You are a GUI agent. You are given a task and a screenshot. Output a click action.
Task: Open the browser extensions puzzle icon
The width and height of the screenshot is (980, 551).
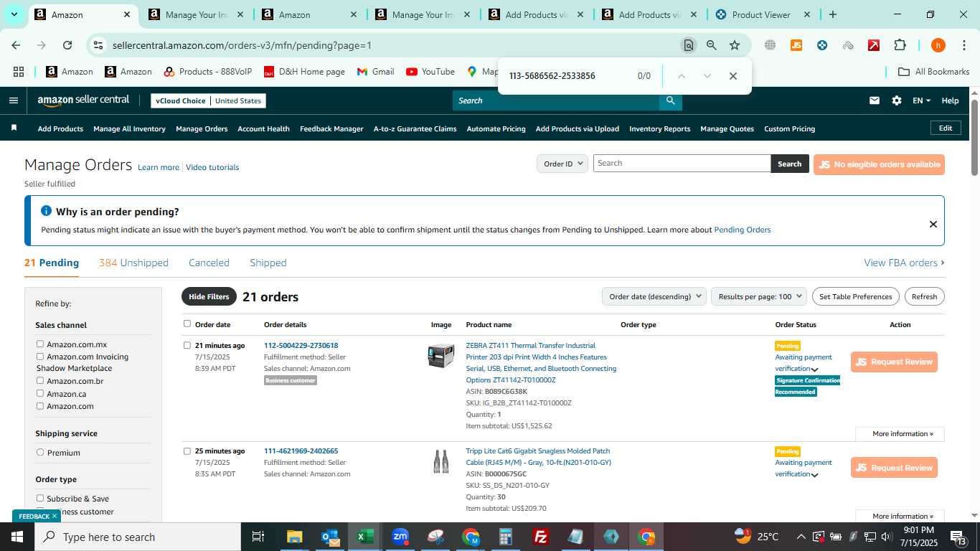(900, 45)
